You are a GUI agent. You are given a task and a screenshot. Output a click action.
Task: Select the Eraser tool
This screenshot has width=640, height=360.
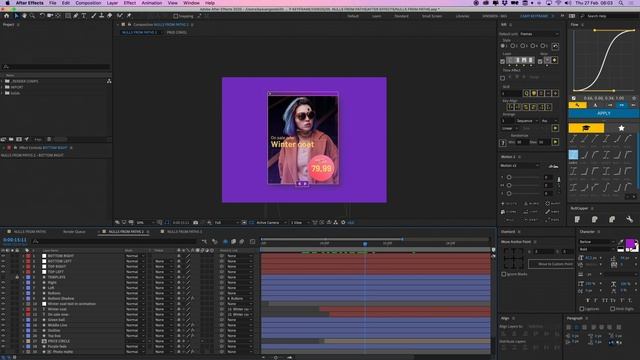point(109,16)
